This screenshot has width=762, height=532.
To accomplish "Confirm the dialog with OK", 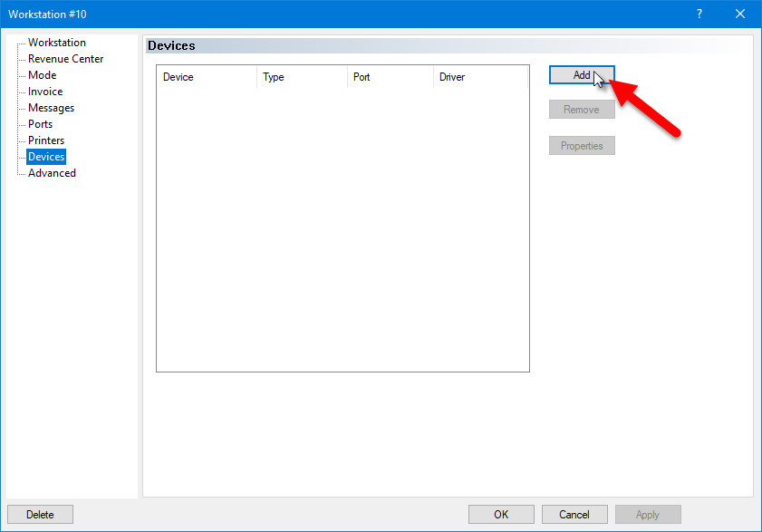I will (x=501, y=515).
